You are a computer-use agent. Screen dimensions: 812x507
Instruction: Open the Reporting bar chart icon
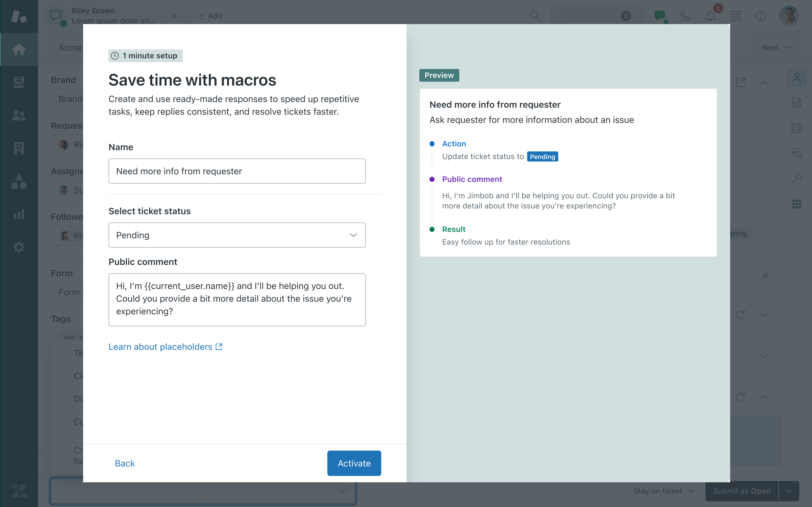coord(19,214)
